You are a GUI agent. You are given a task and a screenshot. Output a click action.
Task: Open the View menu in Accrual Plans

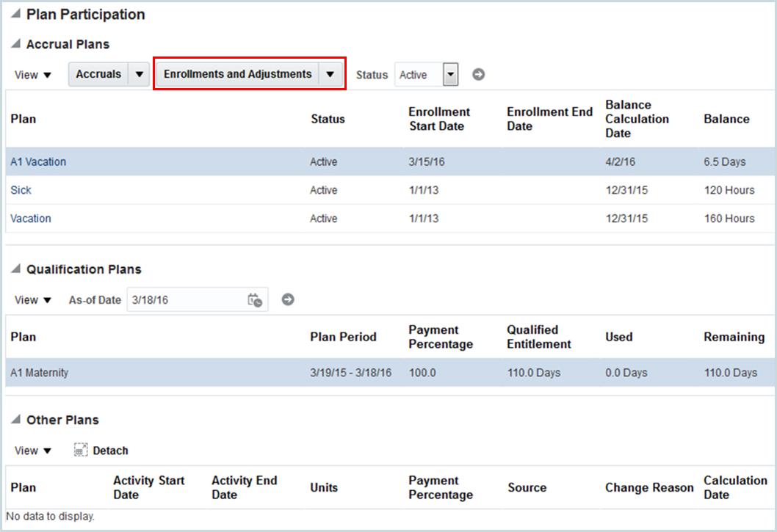32,74
